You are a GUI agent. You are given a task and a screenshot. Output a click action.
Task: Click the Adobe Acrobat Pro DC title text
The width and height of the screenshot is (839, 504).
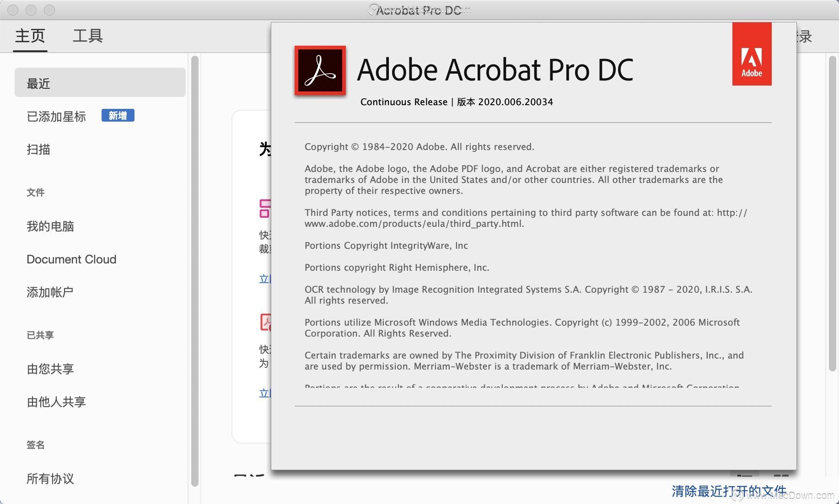[x=495, y=70]
